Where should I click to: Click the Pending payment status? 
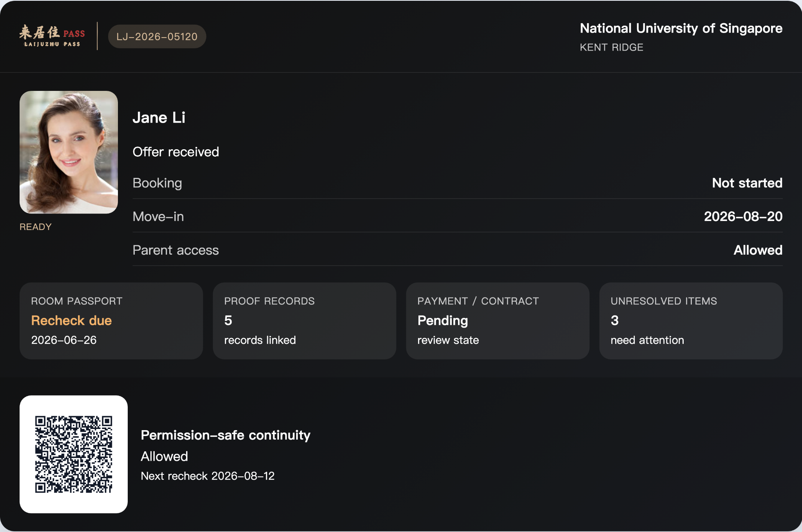443,320
